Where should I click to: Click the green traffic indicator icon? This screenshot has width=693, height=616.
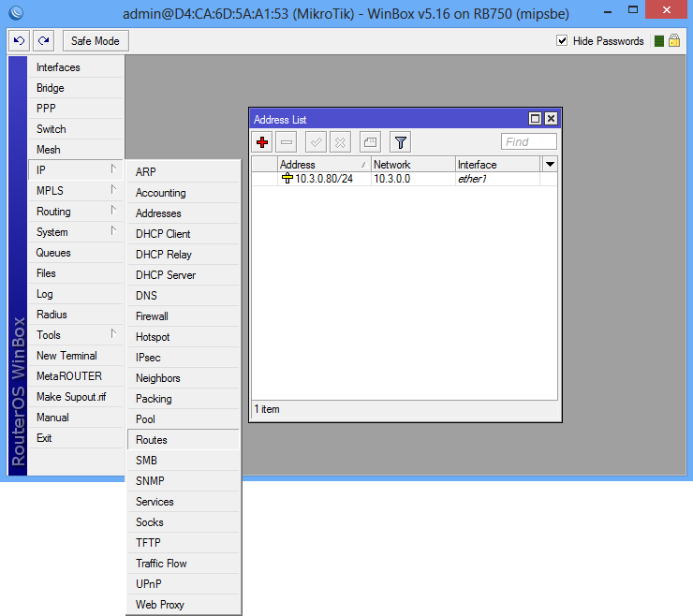pyautogui.click(x=658, y=41)
